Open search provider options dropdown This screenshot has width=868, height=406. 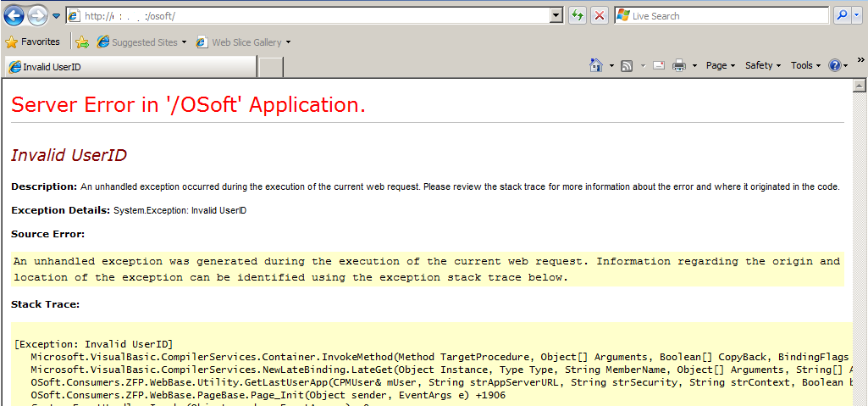tap(857, 16)
